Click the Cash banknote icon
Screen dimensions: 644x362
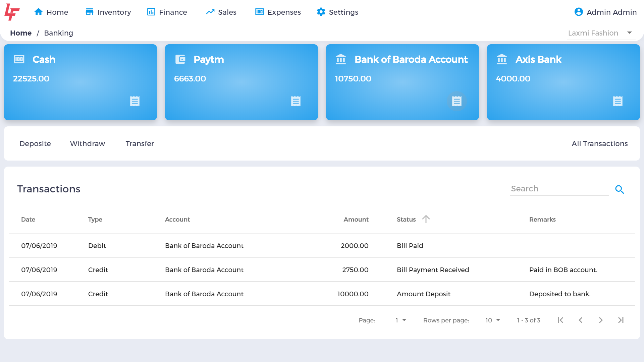[x=19, y=59]
